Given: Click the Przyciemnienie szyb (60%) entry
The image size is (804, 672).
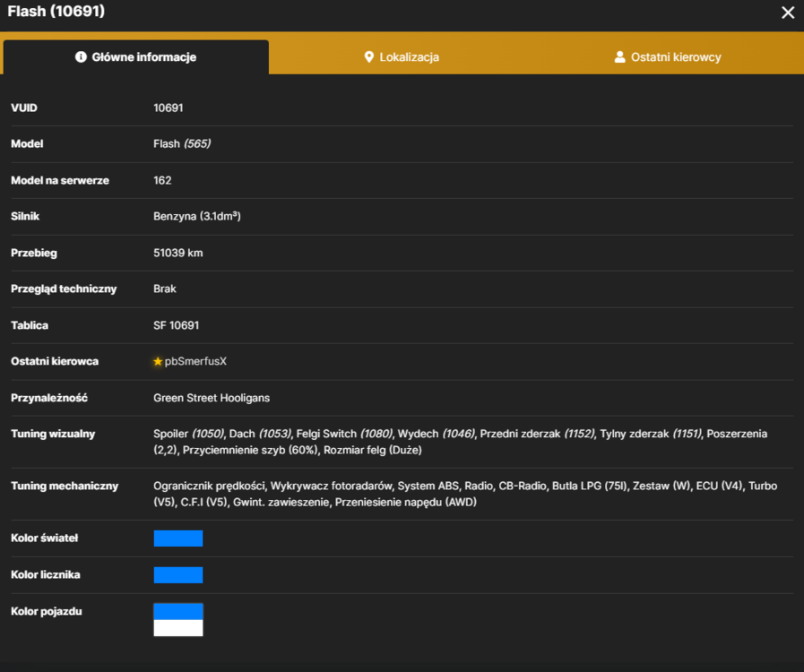Looking at the screenshot, I should [x=250, y=450].
